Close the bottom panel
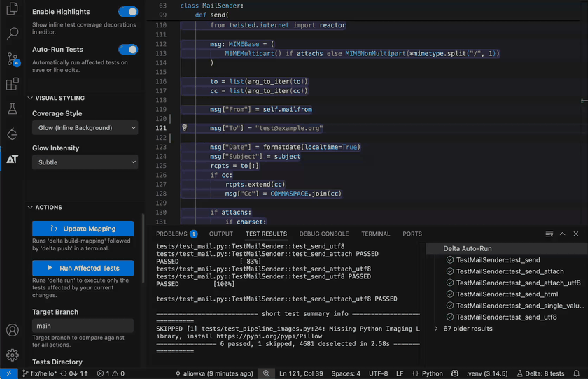588x379 pixels. [576, 234]
